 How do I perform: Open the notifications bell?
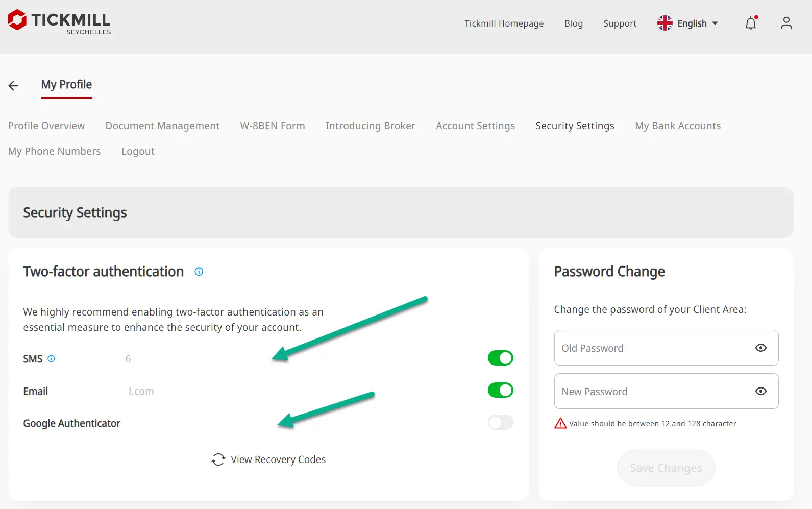(x=751, y=23)
